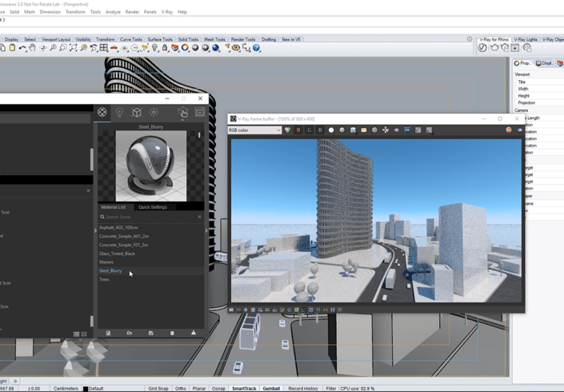Toggle red channel R in frame buffer
Screen dimensions: 564x392
tap(298, 130)
